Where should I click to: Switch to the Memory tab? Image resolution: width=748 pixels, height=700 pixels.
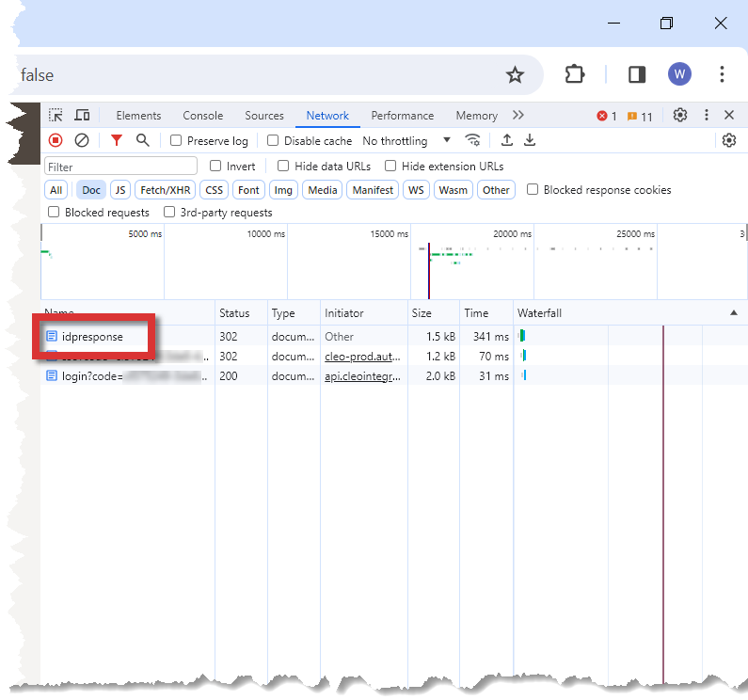(477, 116)
